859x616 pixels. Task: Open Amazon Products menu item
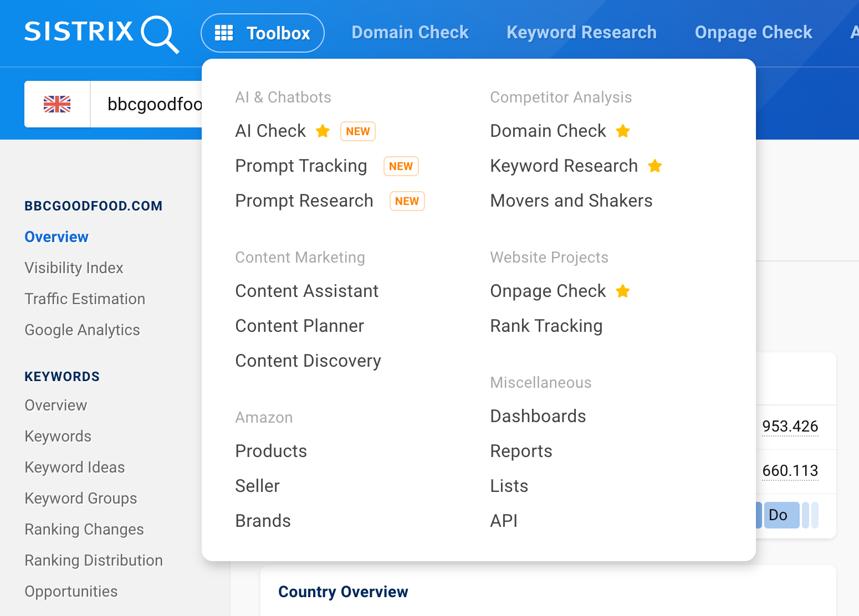point(271,451)
